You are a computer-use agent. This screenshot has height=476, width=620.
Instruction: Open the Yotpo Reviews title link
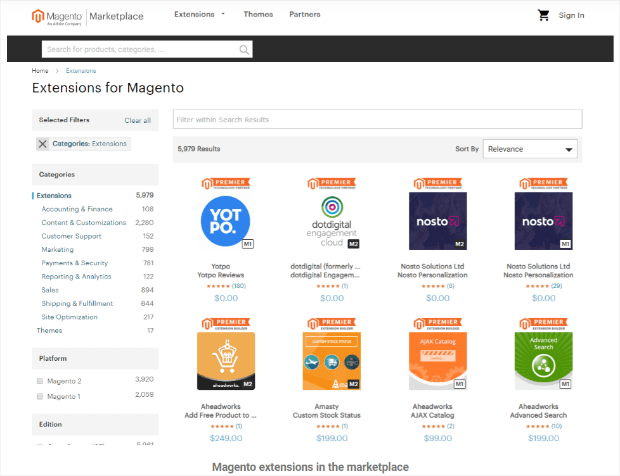coord(221,275)
